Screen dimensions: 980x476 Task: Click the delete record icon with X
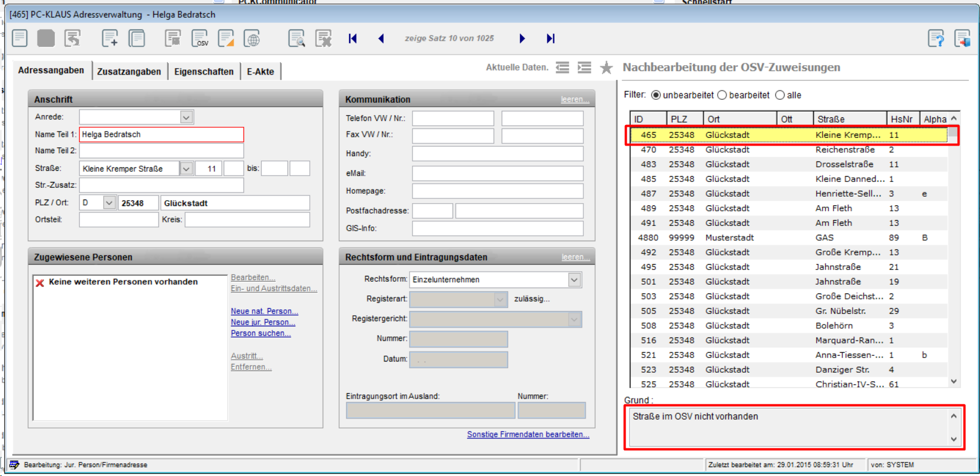(x=323, y=39)
